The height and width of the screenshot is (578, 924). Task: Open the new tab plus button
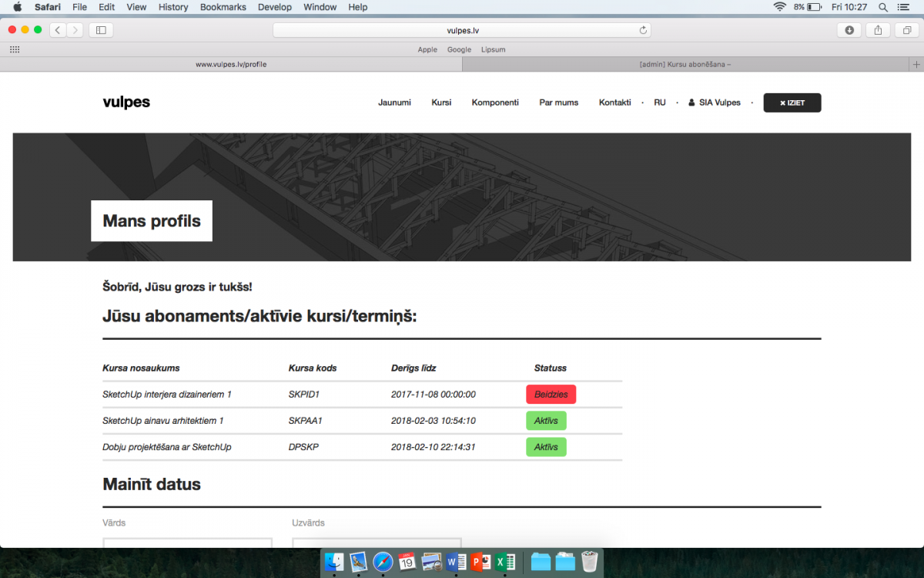[x=916, y=64]
